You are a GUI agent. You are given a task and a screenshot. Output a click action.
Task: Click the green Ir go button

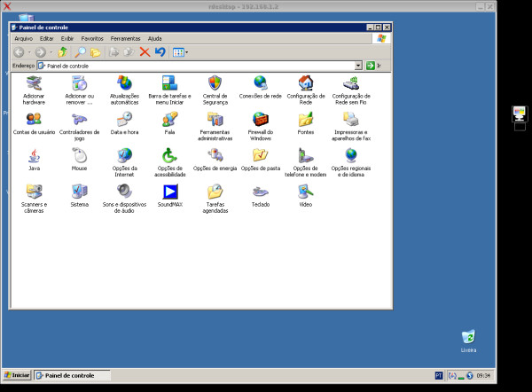(373, 66)
